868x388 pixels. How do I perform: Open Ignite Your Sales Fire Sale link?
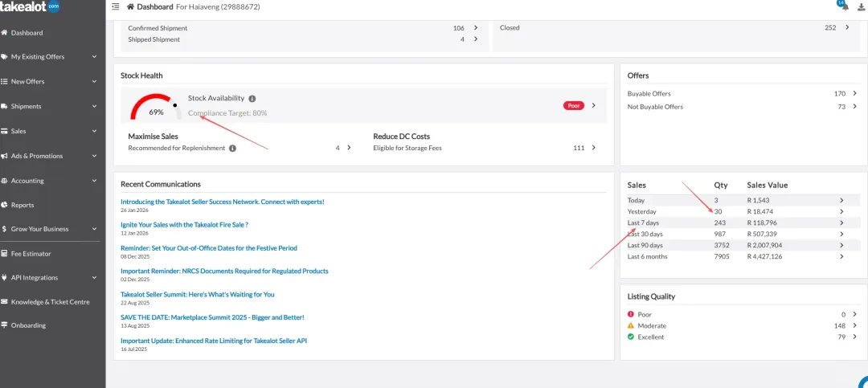click(184, 225)
